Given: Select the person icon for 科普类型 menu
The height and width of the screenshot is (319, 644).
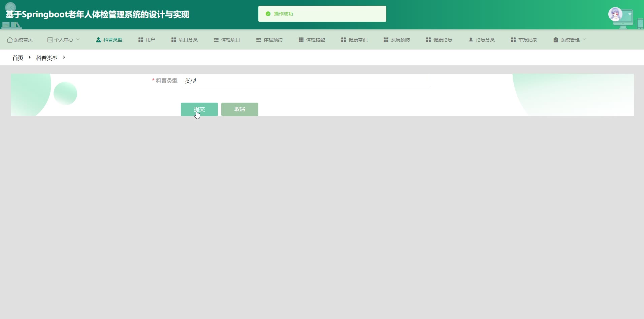Looking at the screenshot, I should coord(98,40).
